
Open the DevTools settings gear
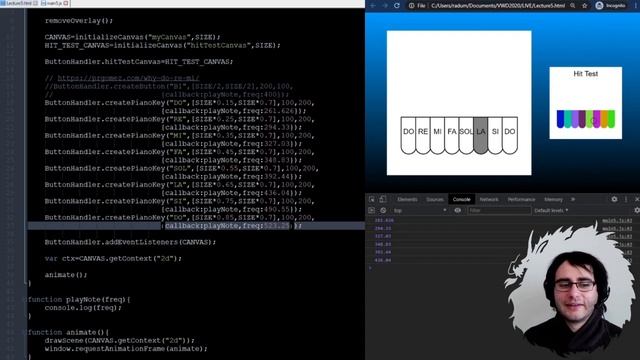(614, 199)
